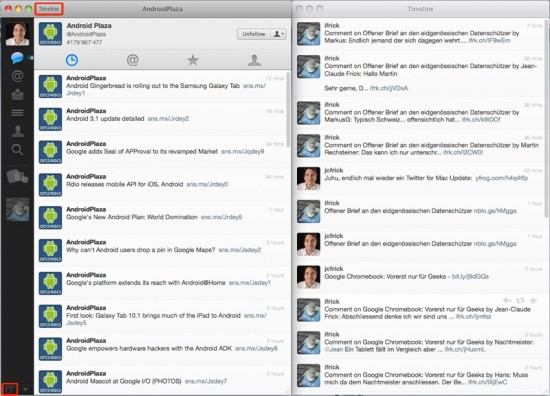Reply to the hovered ifrick Chromebook tweet
This screenshot has width=550, height=396.
507,300
